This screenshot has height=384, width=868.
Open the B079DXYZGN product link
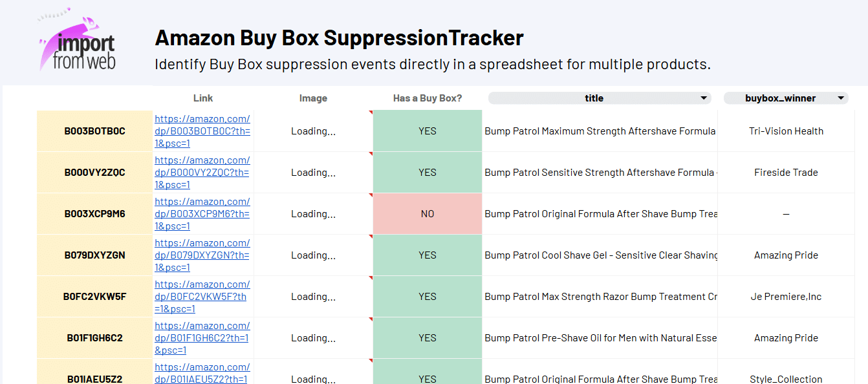tap(202, 255)
